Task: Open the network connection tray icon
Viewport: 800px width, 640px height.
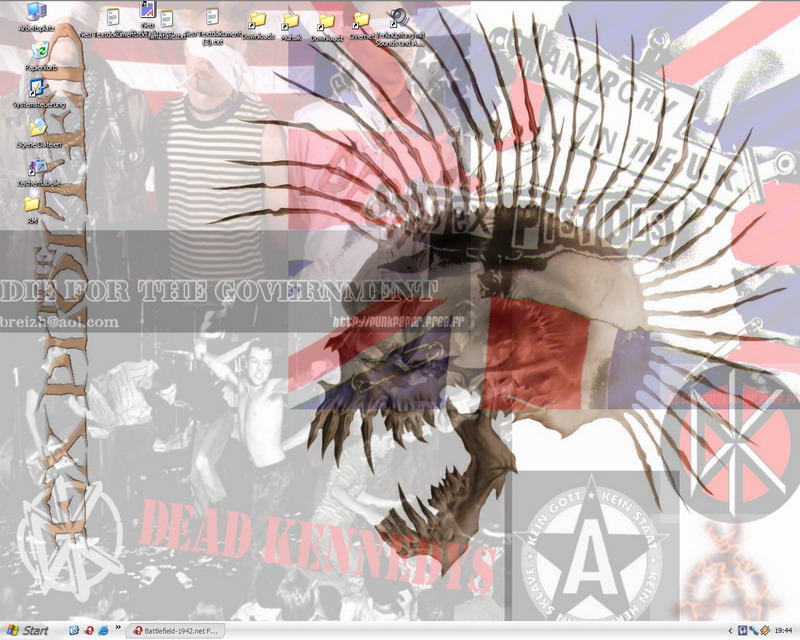Action: point(753,631)
